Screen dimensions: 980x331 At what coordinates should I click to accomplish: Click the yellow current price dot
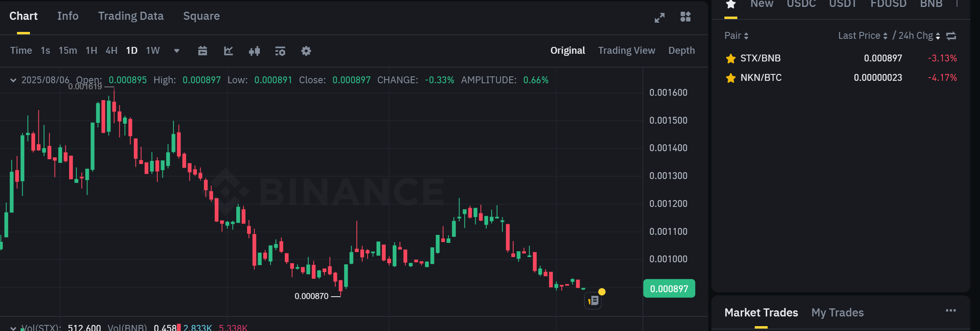[x=602, y=292]
